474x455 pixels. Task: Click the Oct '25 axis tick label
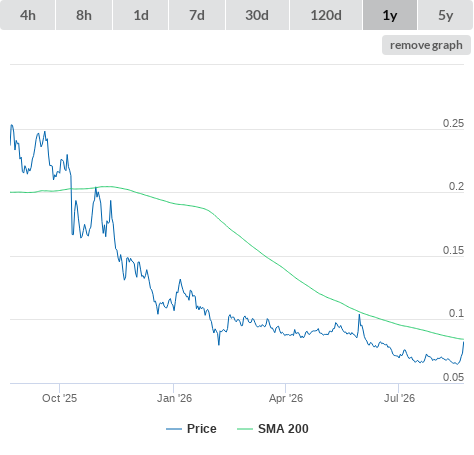(59, 398)
